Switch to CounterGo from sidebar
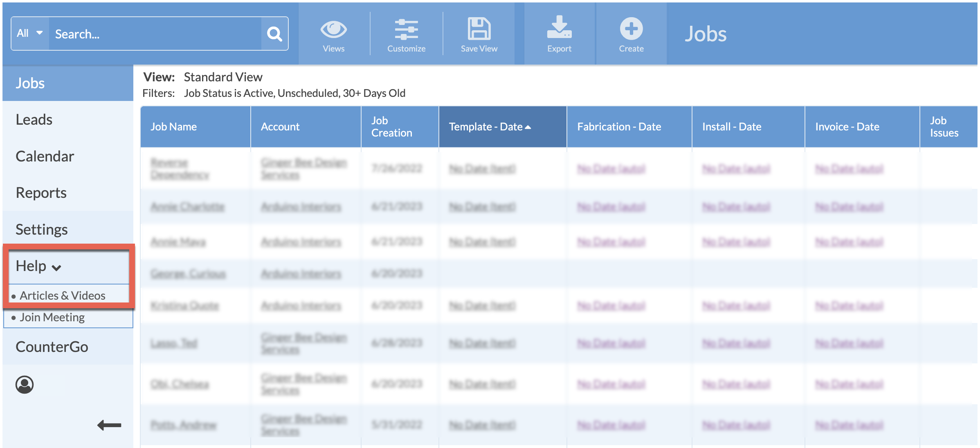The width and height of the screenshot is (980, 448). 52,347
